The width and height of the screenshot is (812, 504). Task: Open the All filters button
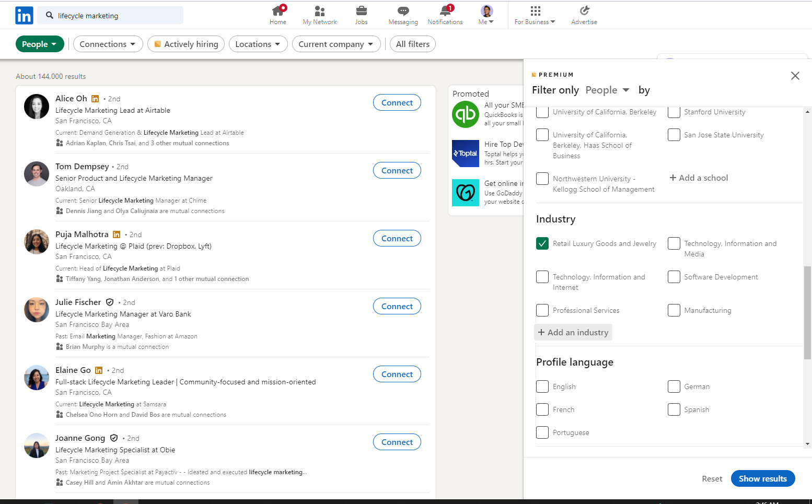pyautogui.click(x=413, y=44)
